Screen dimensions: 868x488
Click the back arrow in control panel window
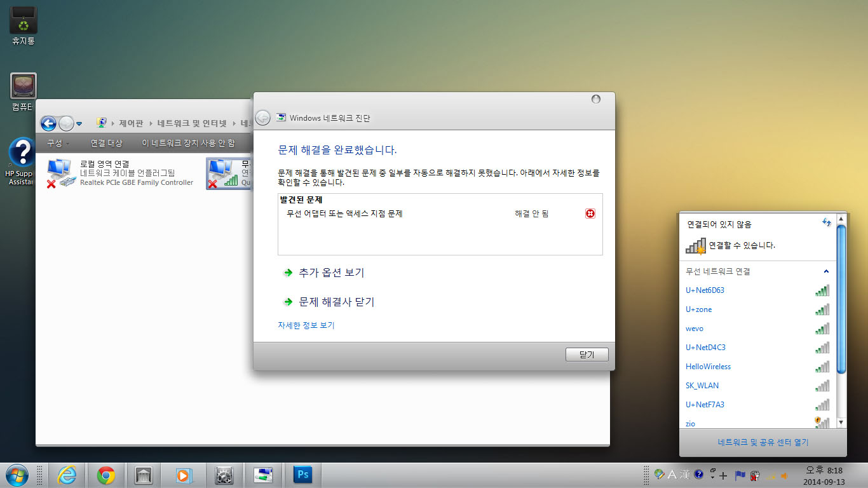(x=48, y=123)
